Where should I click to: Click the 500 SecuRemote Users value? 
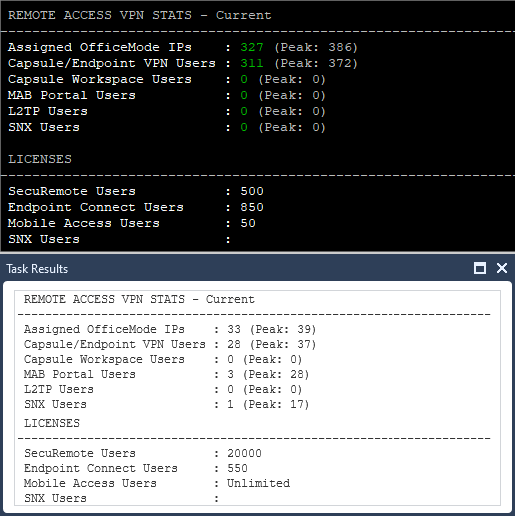[x=252, y=191]
